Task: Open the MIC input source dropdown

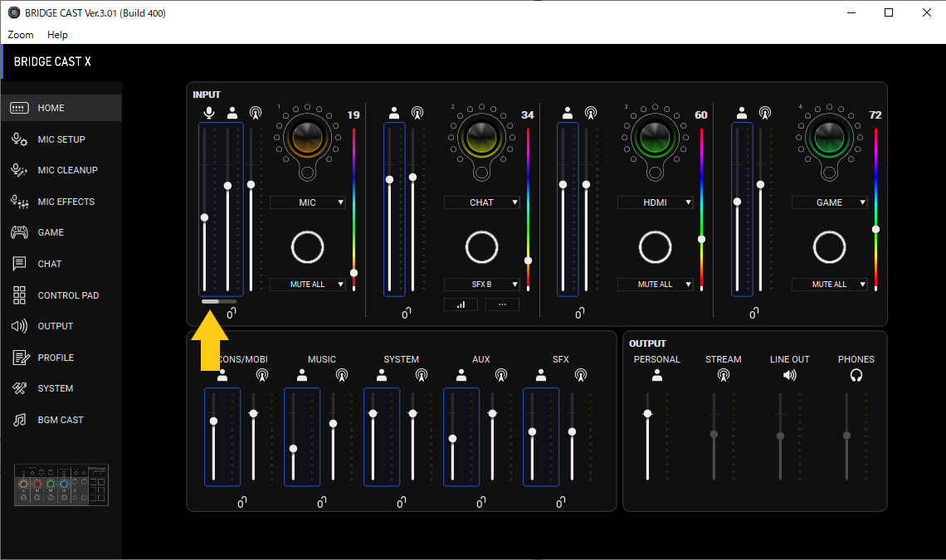Action: point(307,202)
